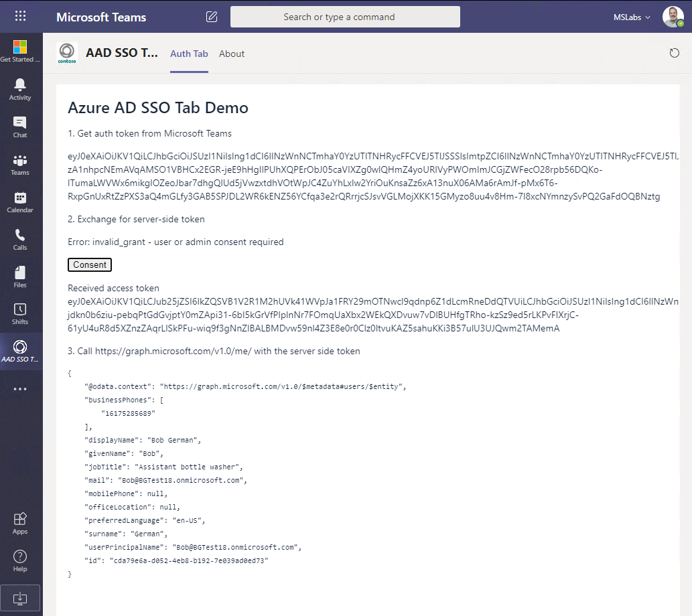Open the Calendar app

point(20,202)
